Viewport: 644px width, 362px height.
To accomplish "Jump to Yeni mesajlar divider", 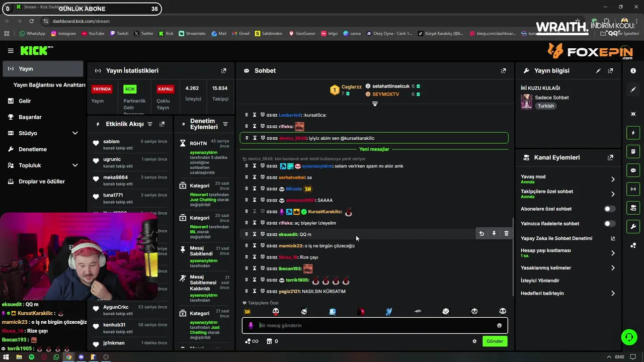I will point(374,149).
